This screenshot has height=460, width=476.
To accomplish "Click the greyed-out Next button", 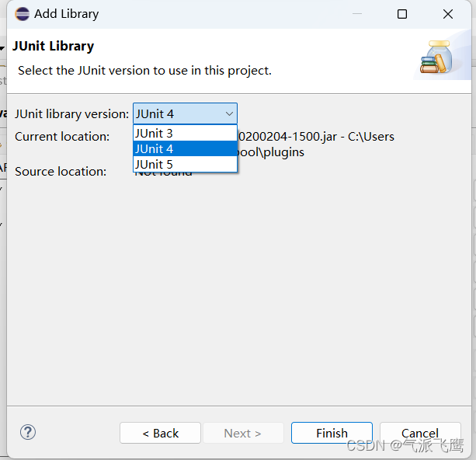I will 243,433.
